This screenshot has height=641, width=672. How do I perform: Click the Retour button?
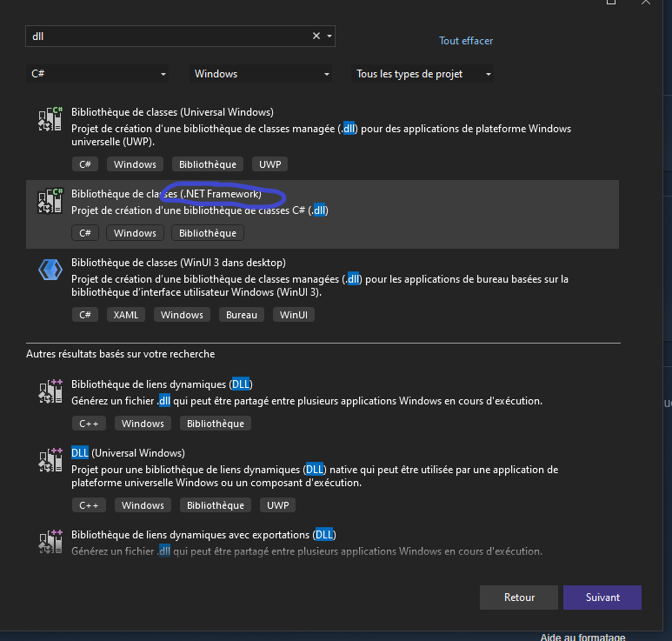click(519, 598)
